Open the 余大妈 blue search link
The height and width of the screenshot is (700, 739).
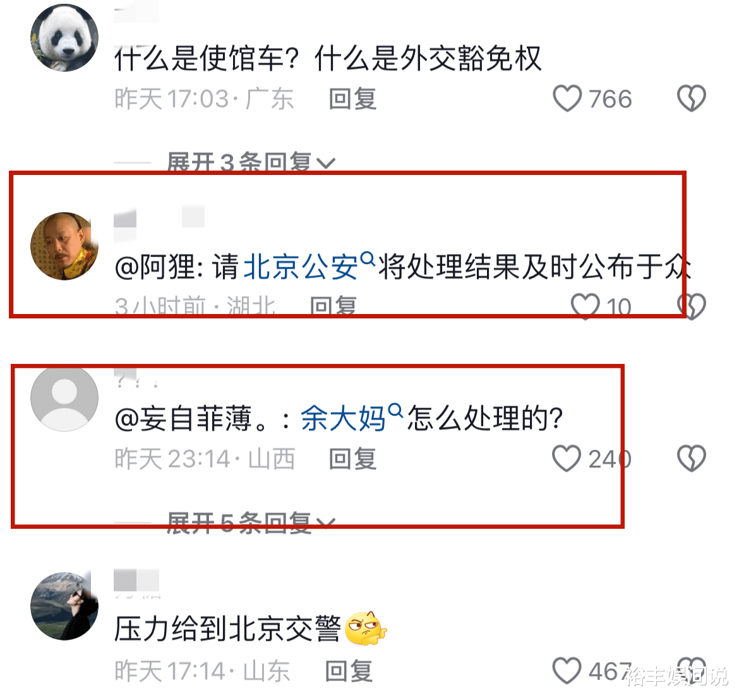pyautogui.click(x=343, y=419)
